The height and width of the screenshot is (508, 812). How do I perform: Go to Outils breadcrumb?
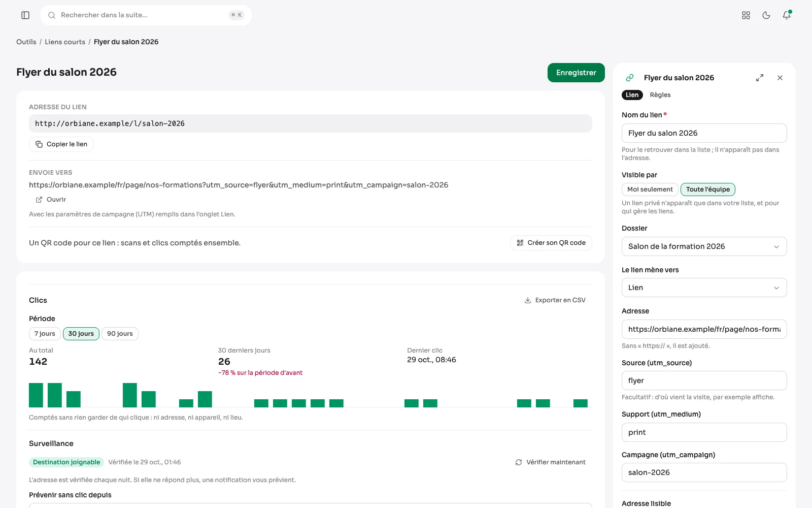tap(26, 42)
